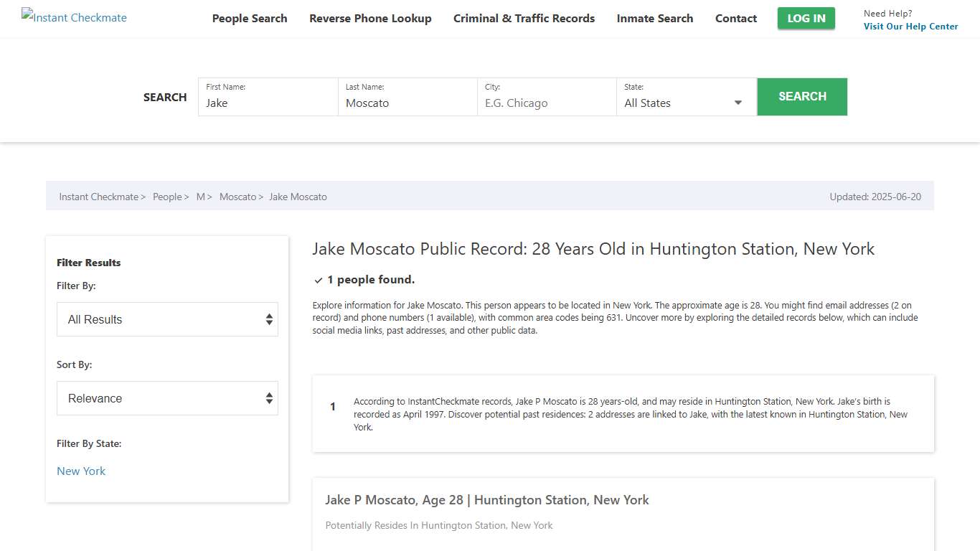This screenshot has height=551, width=980.
Task: Open the Sort By Relevance dropdown
Action: point(167,398)
